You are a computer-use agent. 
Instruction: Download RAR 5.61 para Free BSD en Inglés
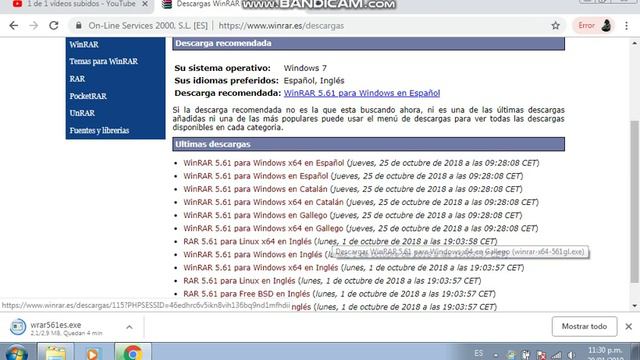click(246, 294)
